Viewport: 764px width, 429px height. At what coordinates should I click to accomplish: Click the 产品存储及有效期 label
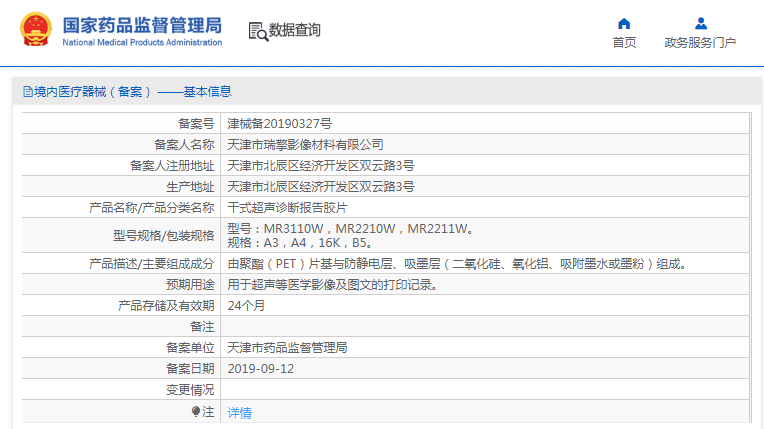pyautogui.click(x=166, y=306)
